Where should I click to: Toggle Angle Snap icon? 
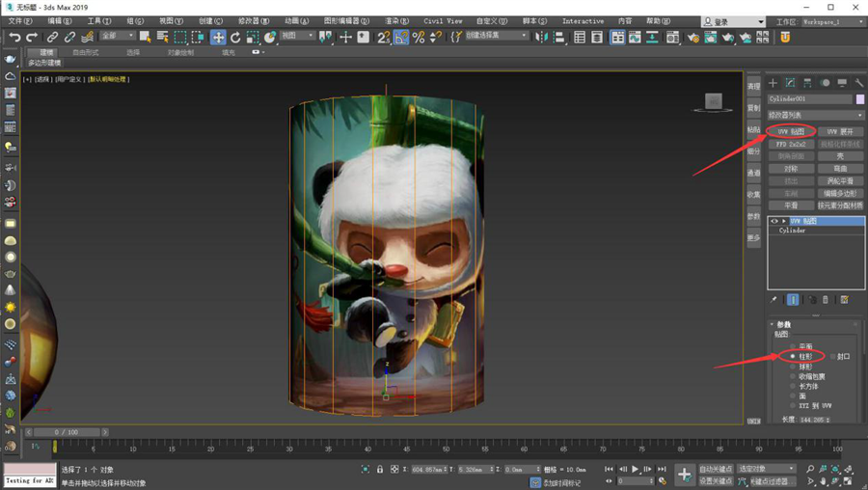tap(401, 37)
